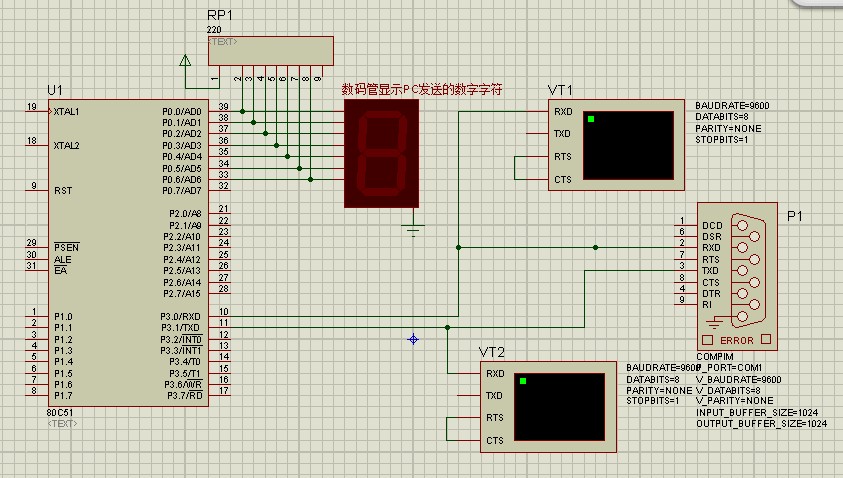Click the VT1 virtual terminal screen

pos(628,145)
